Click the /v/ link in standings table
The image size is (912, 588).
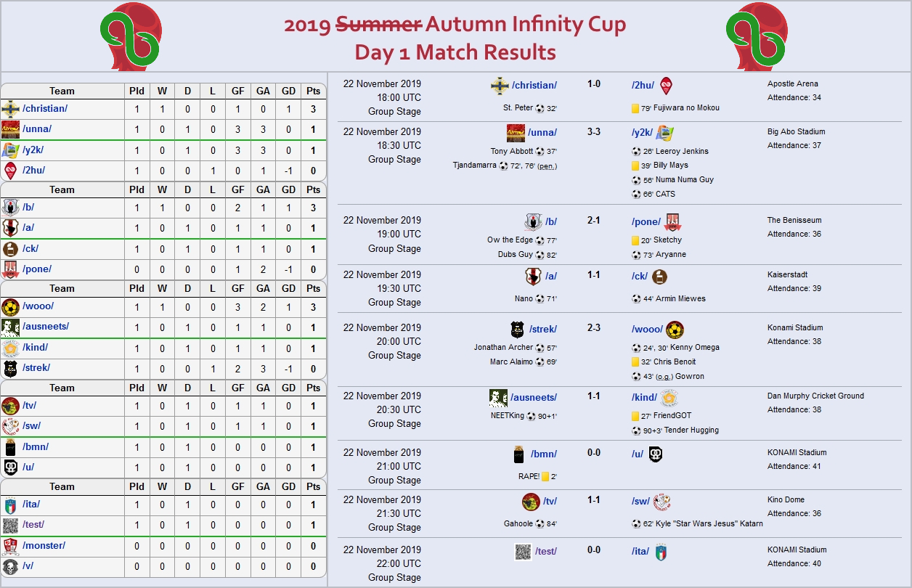28,565
